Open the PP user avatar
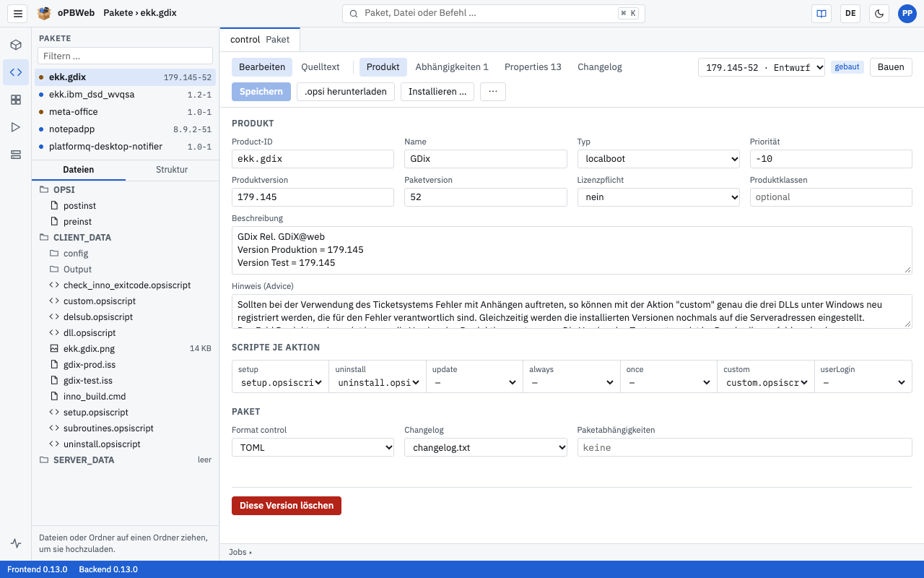Viewport: 924px width, 578px height. click(907, 13)
